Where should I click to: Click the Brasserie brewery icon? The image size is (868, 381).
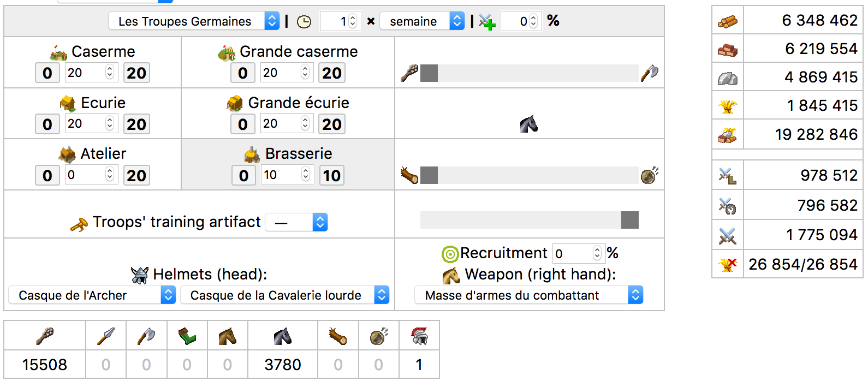click(252, 154)
